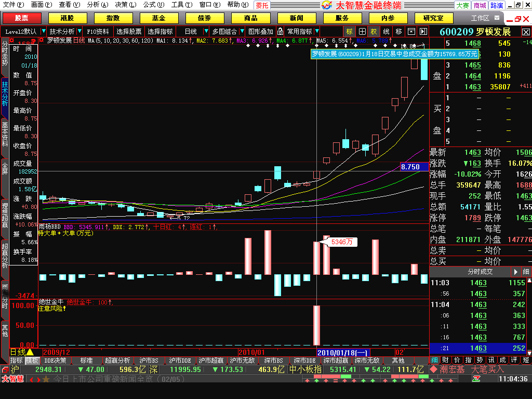532x399 pixels.
Task: Expand the 技术分析 dropdown arrow
Action: (79, 32)
